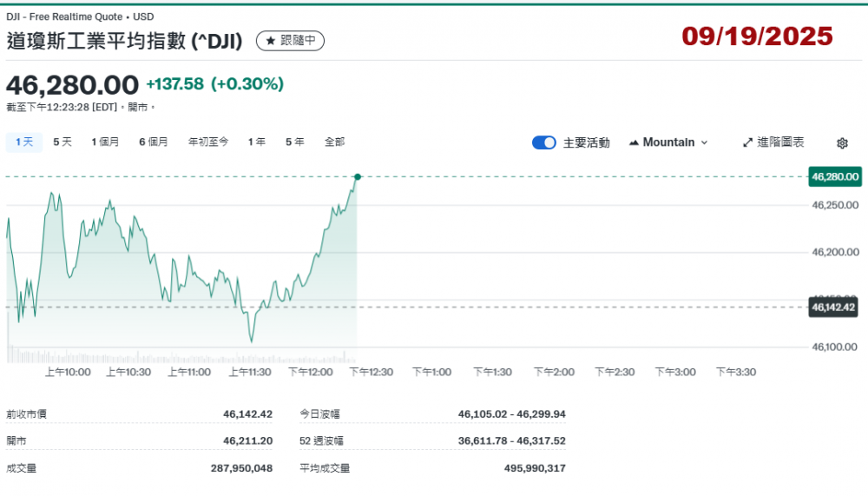The width and height of the screenshot is (868, 496).
Task: Choose the 6個月 chart range
Action: tap(154, 142)
